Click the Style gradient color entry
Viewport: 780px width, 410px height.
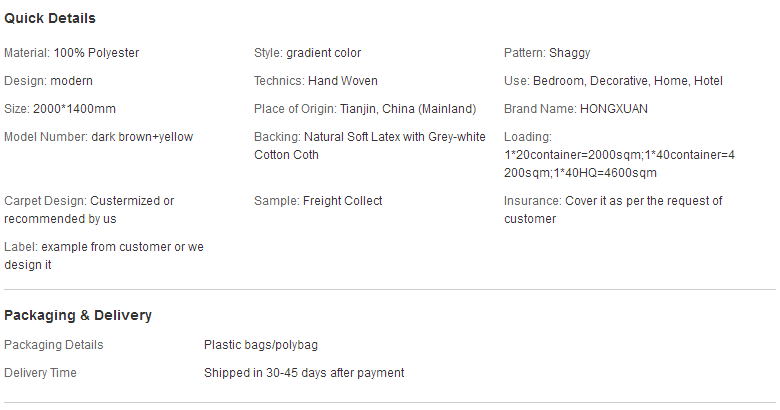tap(307, 53)
